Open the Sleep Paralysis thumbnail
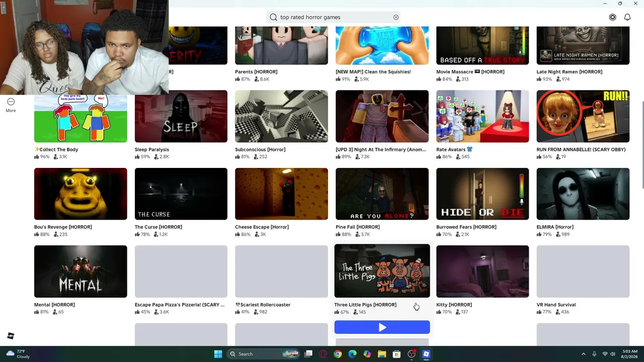644x362 pixels. tap(181, 116)
